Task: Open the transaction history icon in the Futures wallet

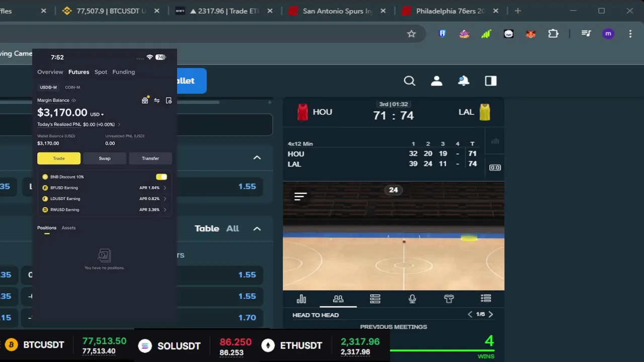Action: 169,101
